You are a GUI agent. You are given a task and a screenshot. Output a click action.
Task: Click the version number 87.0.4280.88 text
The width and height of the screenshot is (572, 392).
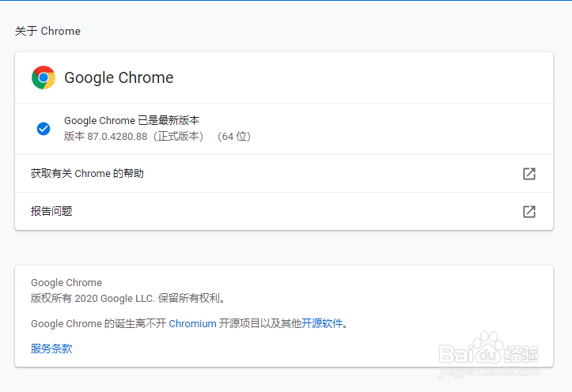click(117, 136)
